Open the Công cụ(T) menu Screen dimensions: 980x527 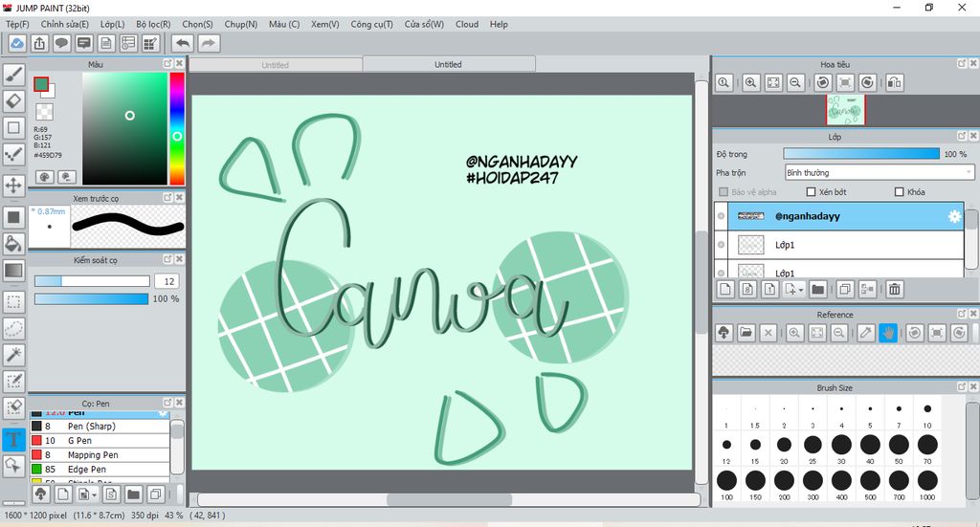[x=372, y=24]
